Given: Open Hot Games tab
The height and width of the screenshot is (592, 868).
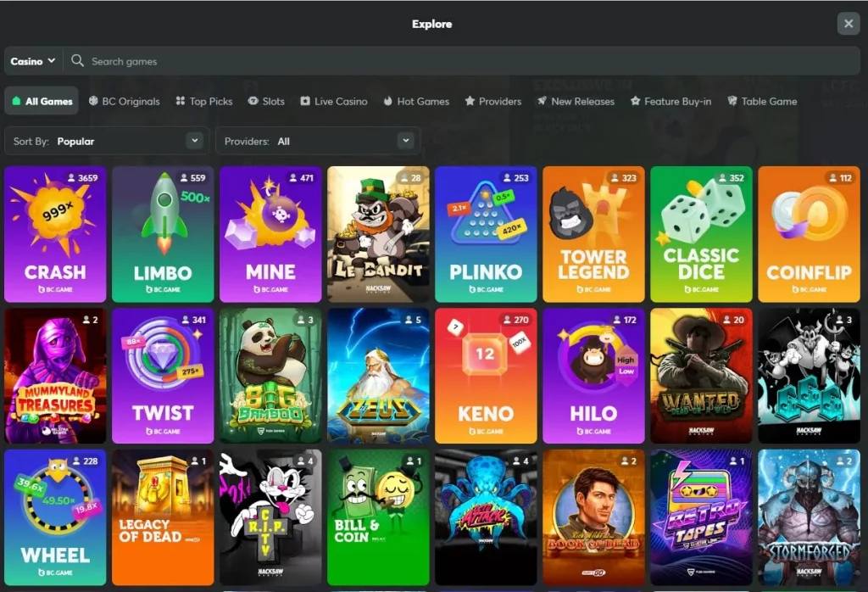Looking at the screenshot, I should tap(416, 101).
